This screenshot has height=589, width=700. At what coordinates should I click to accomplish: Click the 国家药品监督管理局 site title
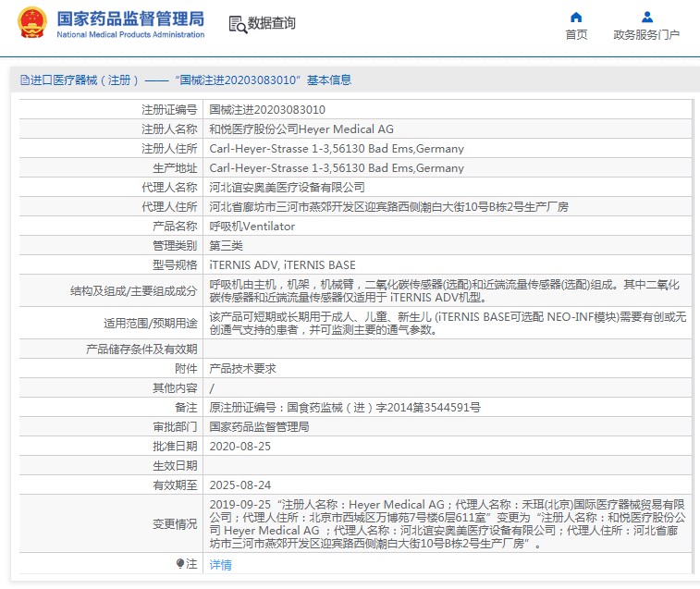click(x=130, y=18)
